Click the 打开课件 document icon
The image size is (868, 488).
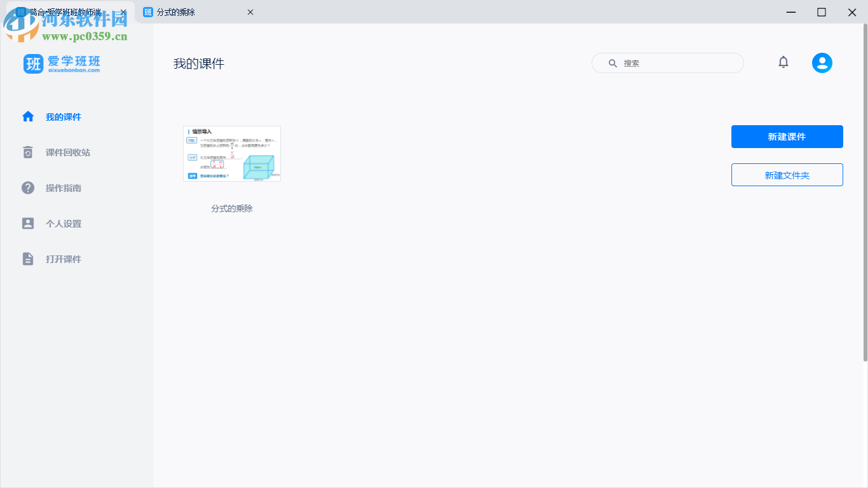pos(28,259)
